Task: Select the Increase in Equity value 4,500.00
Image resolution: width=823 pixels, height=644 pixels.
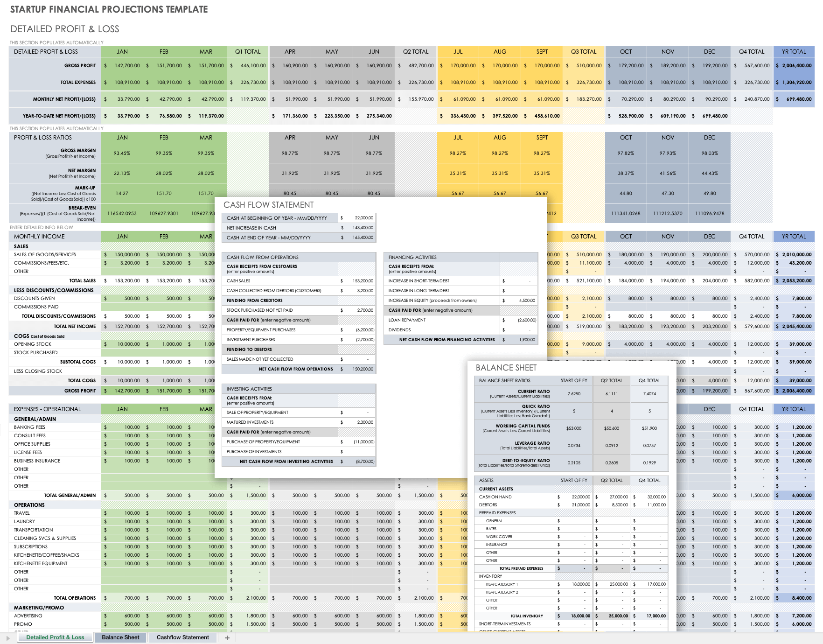Action: tap(519, 301)
